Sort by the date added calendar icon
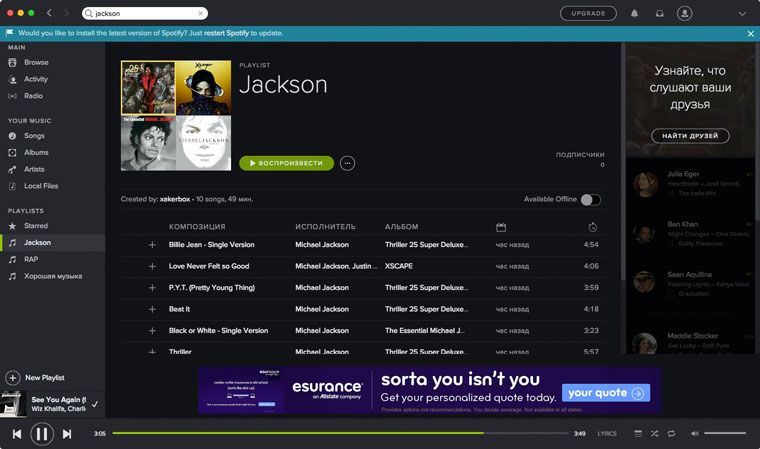Image resolution: width=760 pixels, height=449 pixels. tap(501, 227)
